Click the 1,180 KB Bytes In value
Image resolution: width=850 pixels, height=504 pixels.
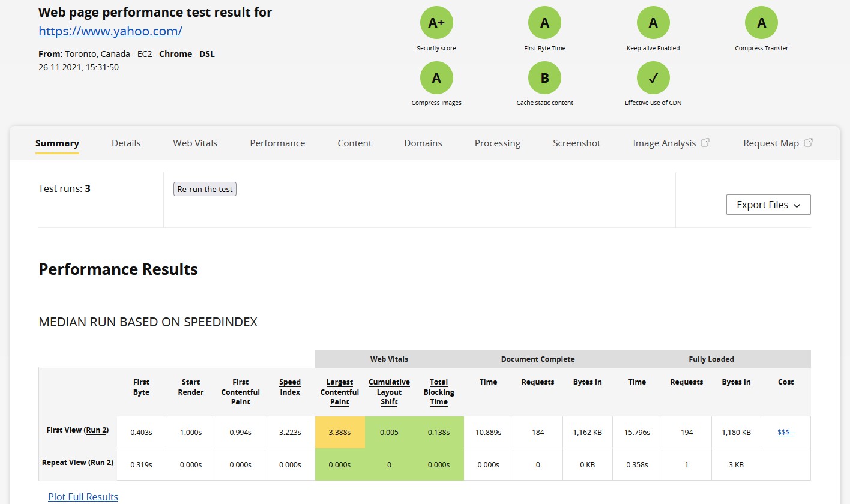(x=736, y=432)
